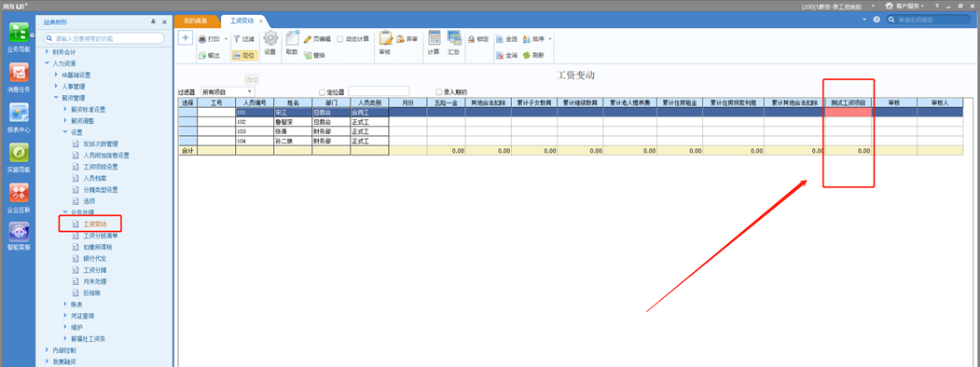
Task: Click the plus (add) toolbar button
Action: point(185,37)
